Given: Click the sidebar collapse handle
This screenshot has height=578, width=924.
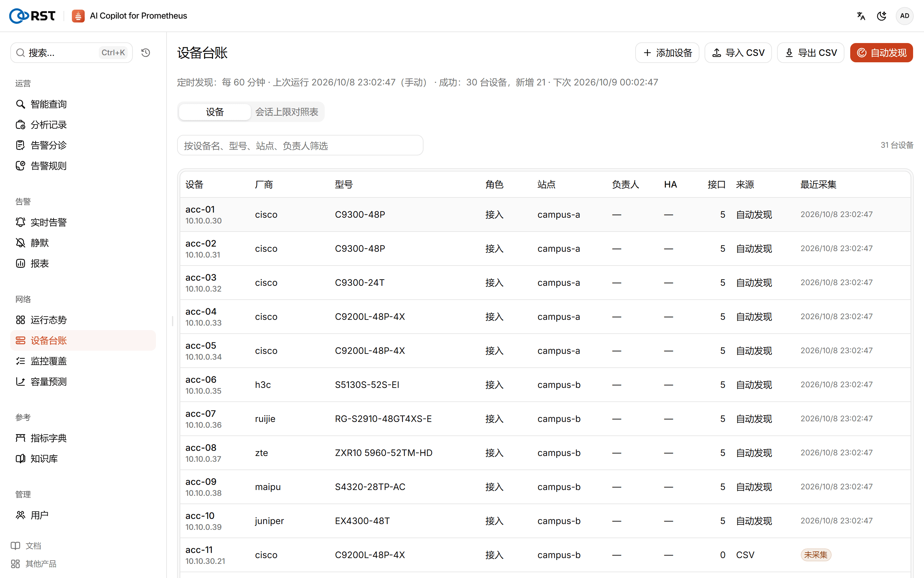Looking at the screenshot, I should coord(173,321).
